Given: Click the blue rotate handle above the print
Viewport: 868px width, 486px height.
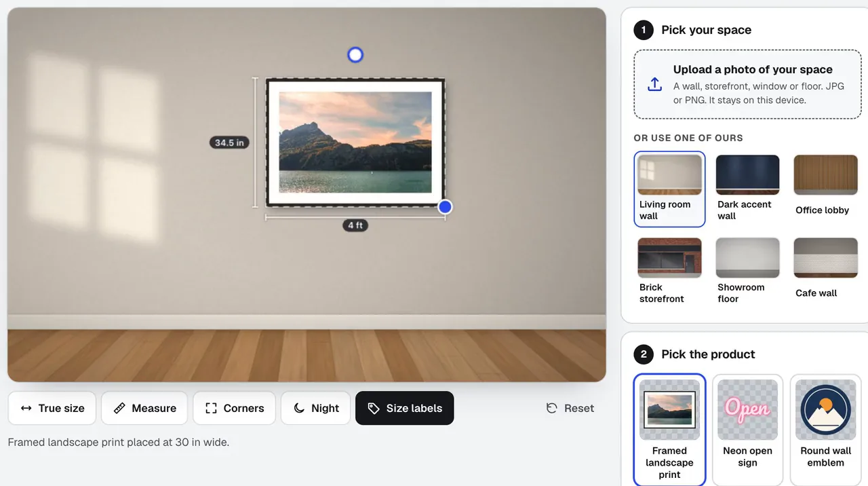Looking at the screenshot, I should coord(355,55).
